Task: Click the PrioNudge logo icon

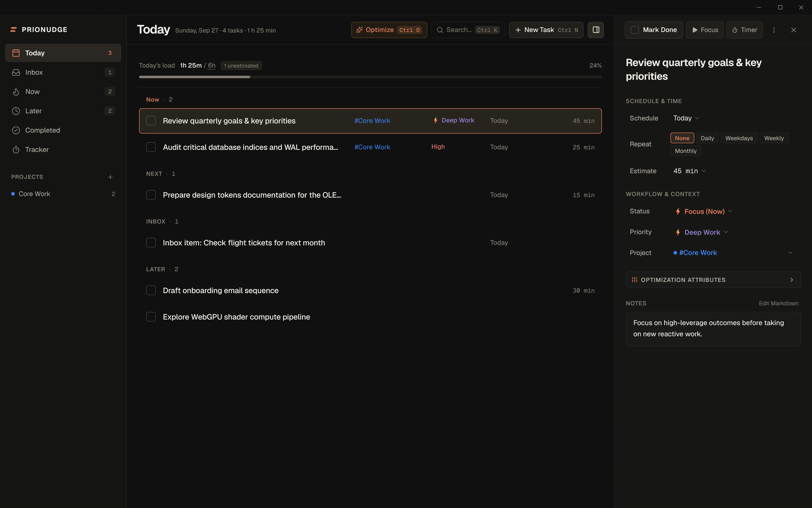Action: pyautogui.click(x=13, y=29)
